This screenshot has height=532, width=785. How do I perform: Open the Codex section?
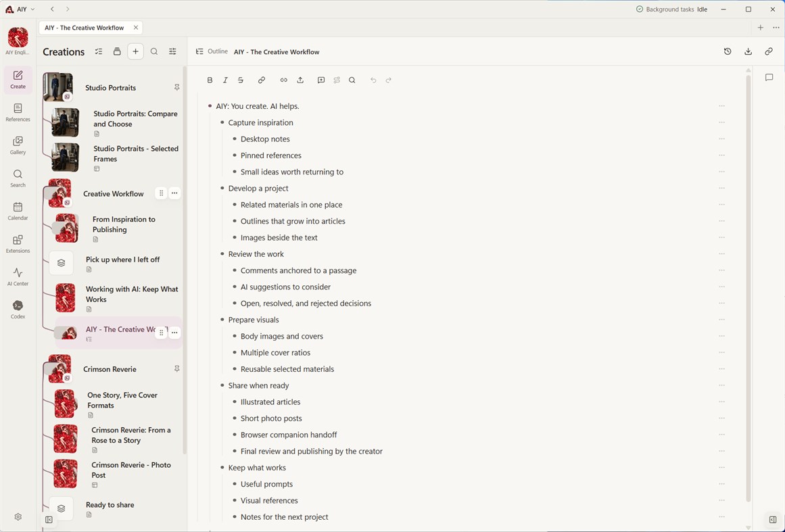click(18, 310)
